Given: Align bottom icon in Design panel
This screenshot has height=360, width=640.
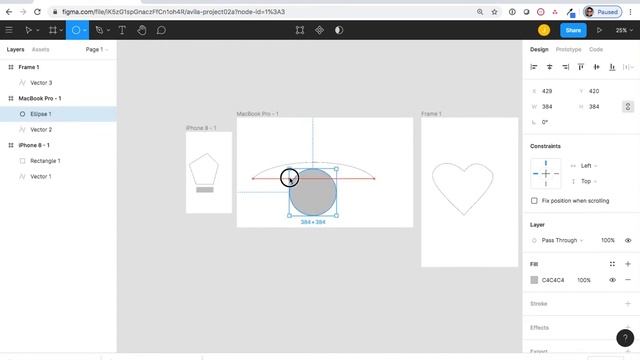Looking at the screenshot, I should tap(612, 67).
